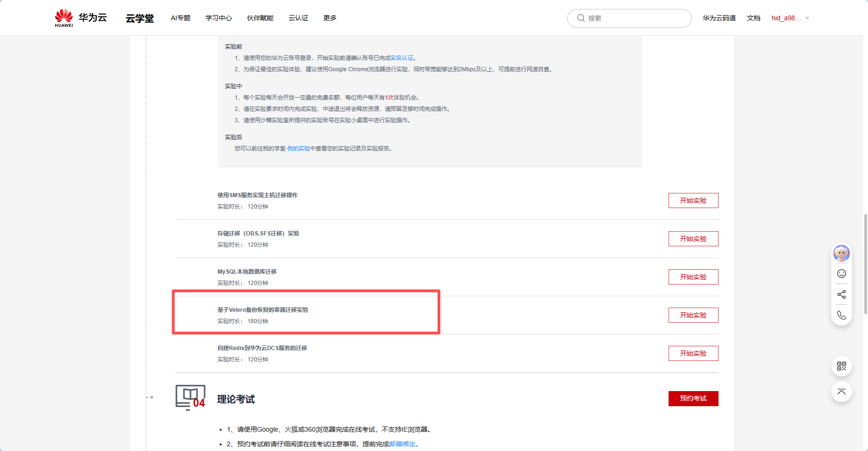Open the AI专题 menu item
The height and width of the screenshot is (451, 868).
pyautogui.click(x=181, y=18)
